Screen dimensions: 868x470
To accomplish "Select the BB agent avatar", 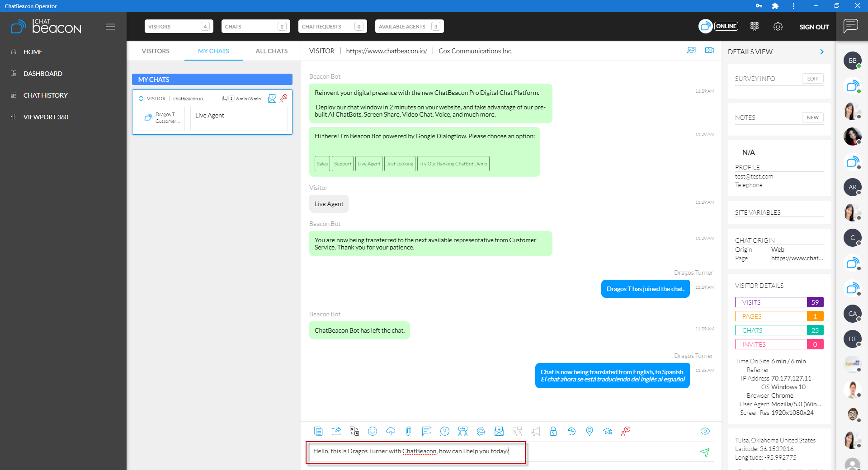I will pyautogui.click(x=853, y=61).
